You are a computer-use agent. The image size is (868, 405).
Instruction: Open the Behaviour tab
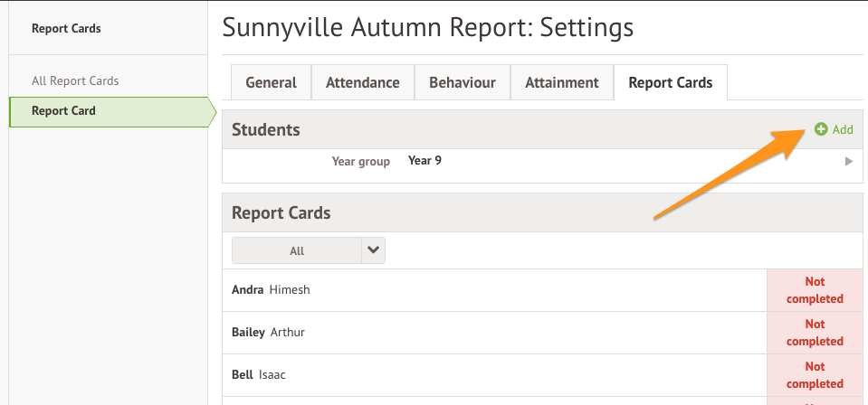point(463,82)
